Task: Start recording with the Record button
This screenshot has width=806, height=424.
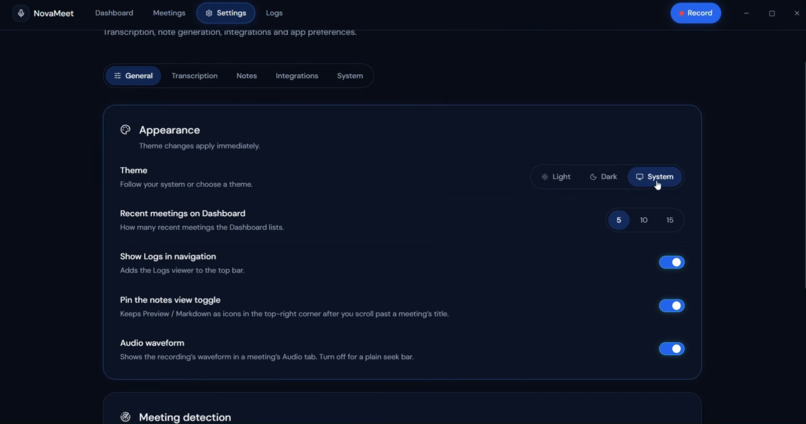Action: click(x=695, y=13)
